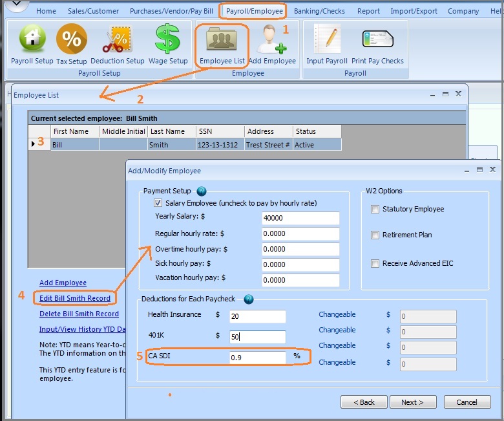Open Print Pay Checks icon
504x421 pixels.
click(378, 39)
